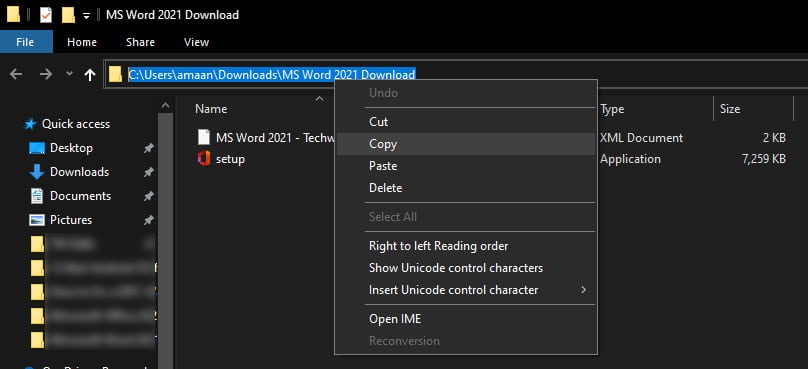The height and width of the screenshot is (369, 808).
Task: Choose Copy from the context menu
Action: [x=465, y=144]
